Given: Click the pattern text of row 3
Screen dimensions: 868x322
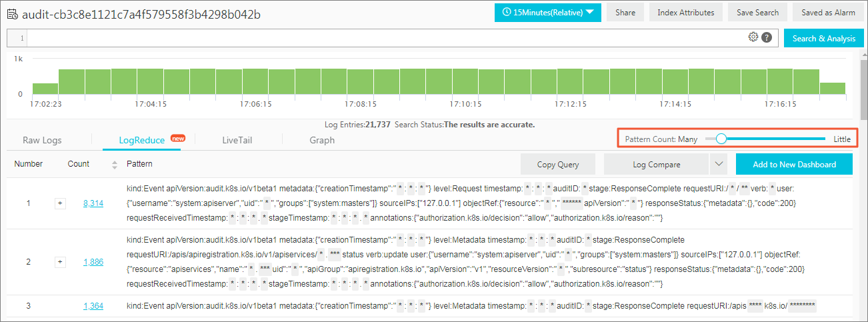Looking at the screenshot, I should click(x=471, y=305).
